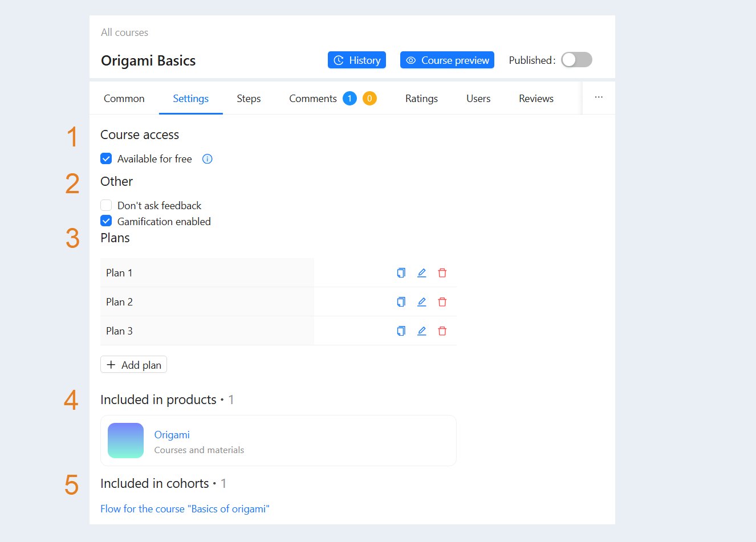
Task: Open the Basics of origami cohort flow
Action: pyautogui.click(x=185, y=509)
